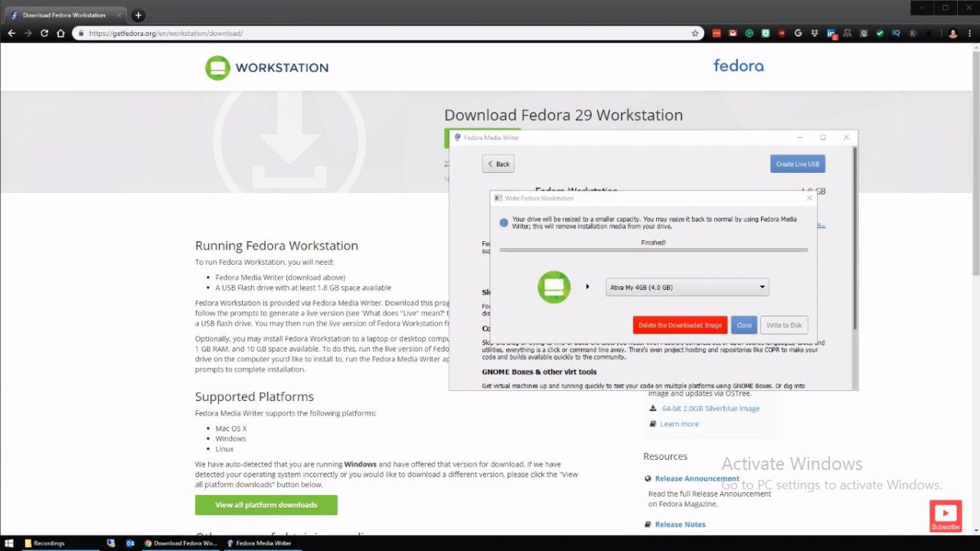
Task: Click the green checkmark extension icon
Action: 880,34
